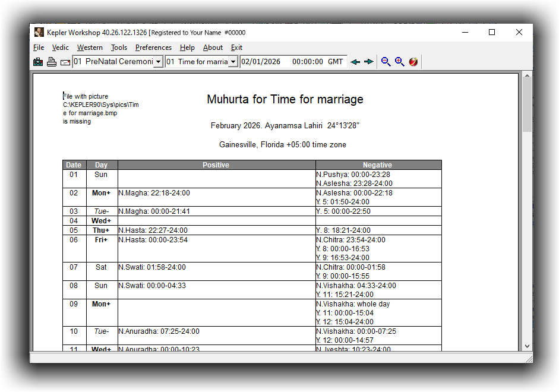The image size is (559, 392).
Task: Maximize the Kepler Workshop window
Action: (x=492, y=33)
